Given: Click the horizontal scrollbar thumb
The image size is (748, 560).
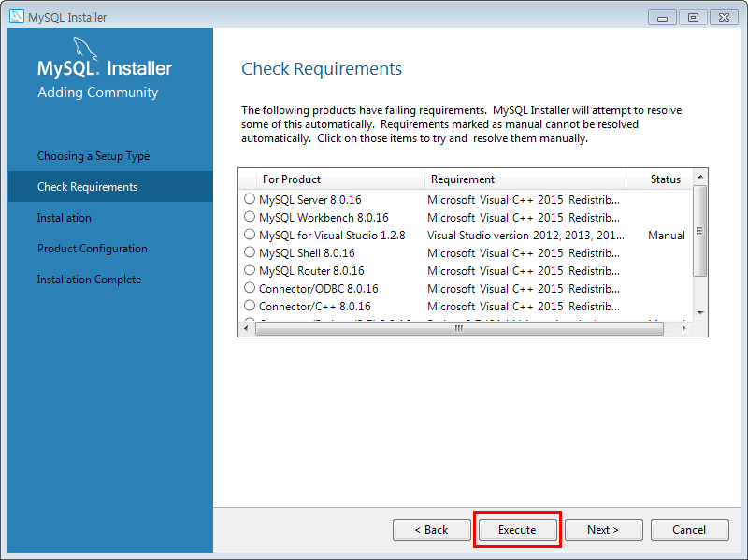Looking at the screenshot, I should click(459, 328).
